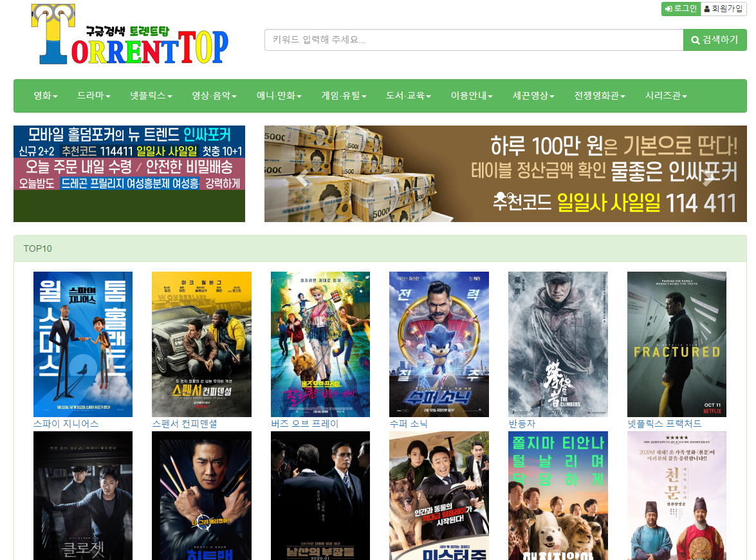Viewport: 756px width, 560px height.
Task: Open the Fractured Netflix poster
Action: click(x=676, y=344)
